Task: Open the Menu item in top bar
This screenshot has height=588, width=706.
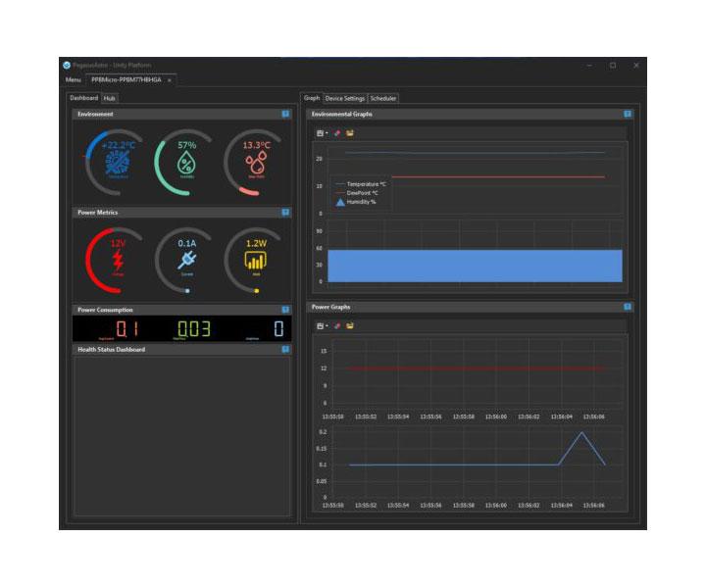Action: (x=74, y=79)
